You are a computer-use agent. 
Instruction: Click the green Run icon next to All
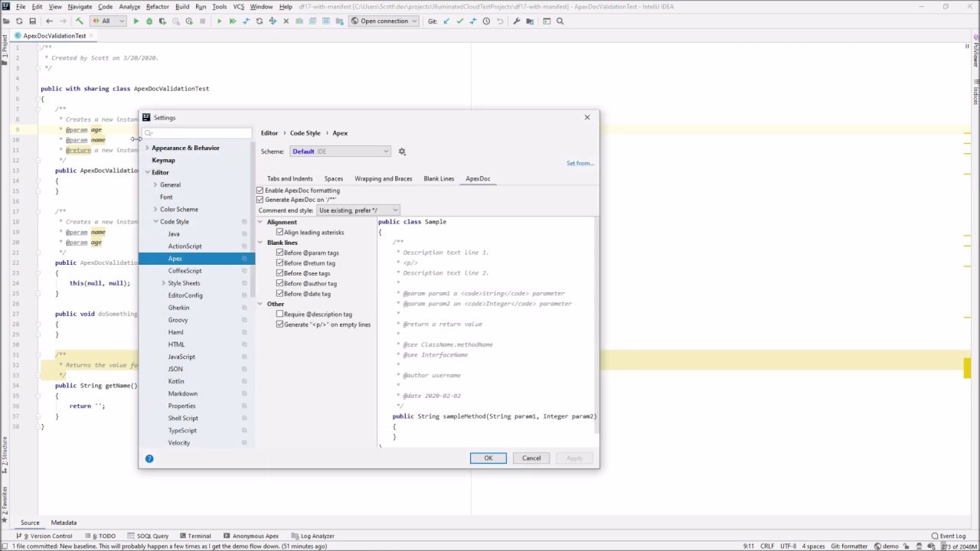(136, 21)
